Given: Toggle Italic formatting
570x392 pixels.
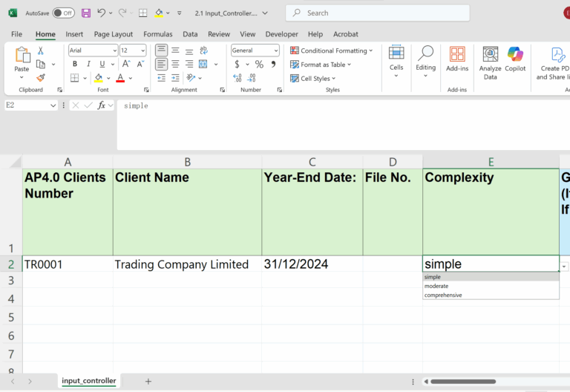Looking at the screenshot, I should point(88,65).
